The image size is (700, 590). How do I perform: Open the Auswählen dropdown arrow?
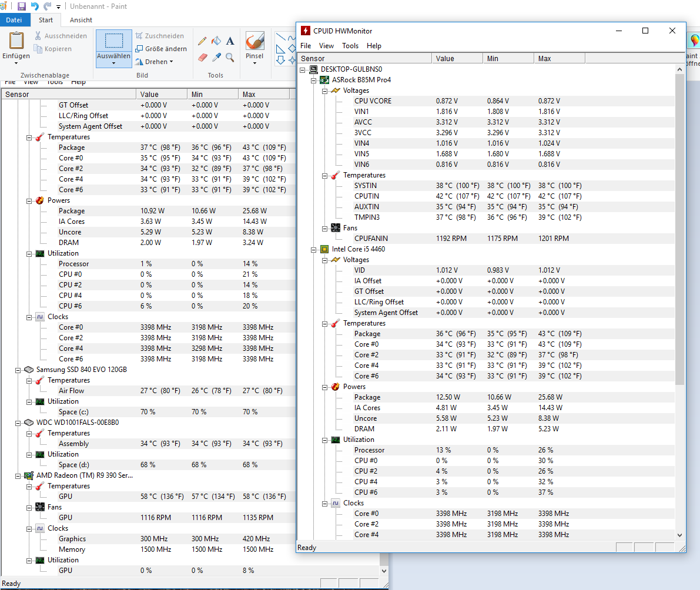(114, 63)
